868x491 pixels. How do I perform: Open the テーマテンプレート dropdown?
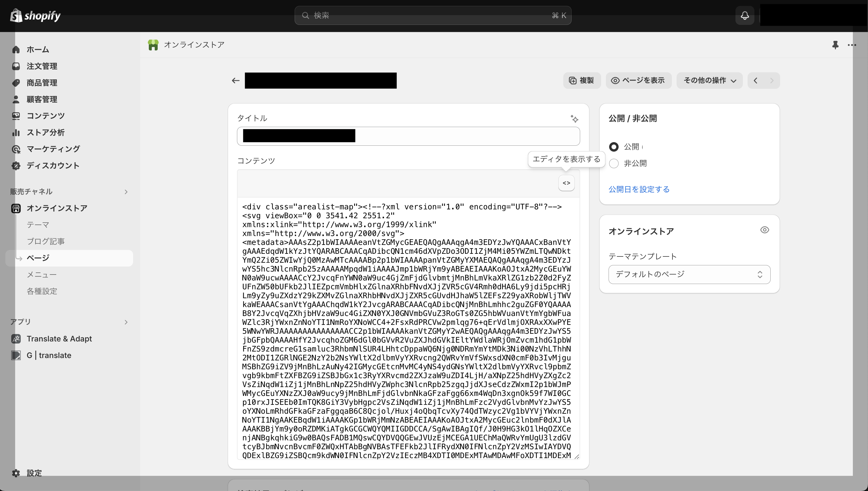[x=689, y=275]
